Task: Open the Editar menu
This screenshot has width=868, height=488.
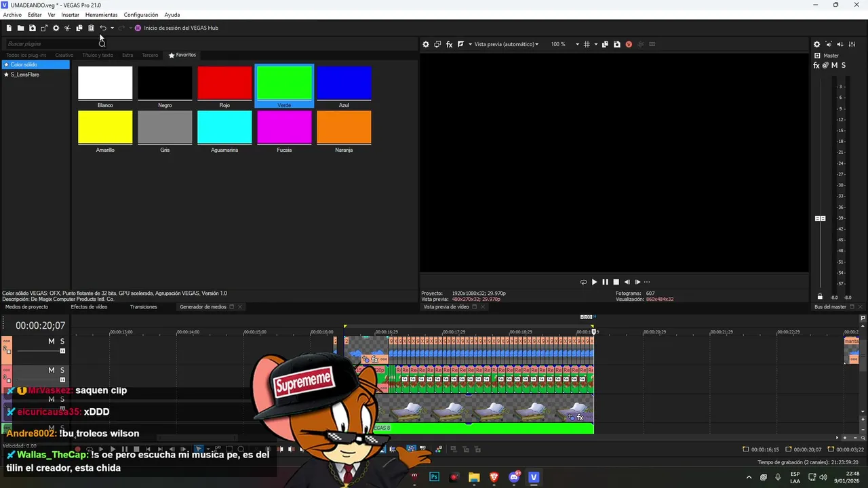Action: pos(35,15)
